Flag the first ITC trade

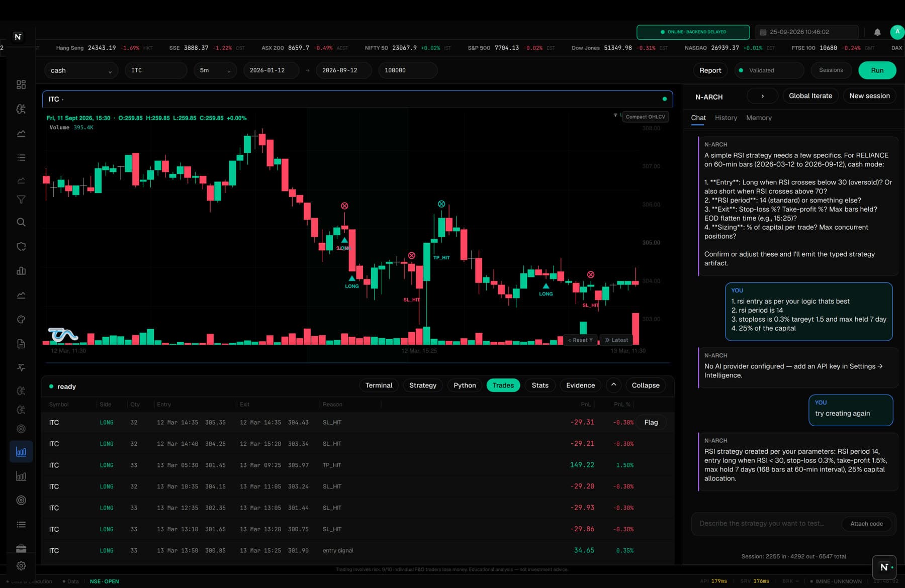651,423
